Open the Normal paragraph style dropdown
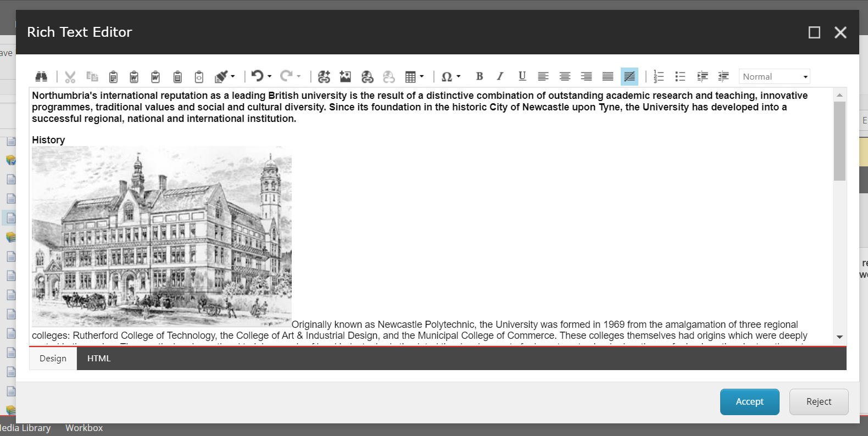The width and height of the screenshot is (868, 436). [x=775, y=76]
